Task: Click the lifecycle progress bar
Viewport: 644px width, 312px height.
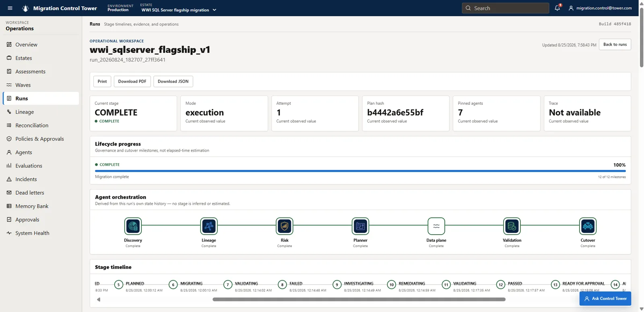Action: tap(360, 171)
